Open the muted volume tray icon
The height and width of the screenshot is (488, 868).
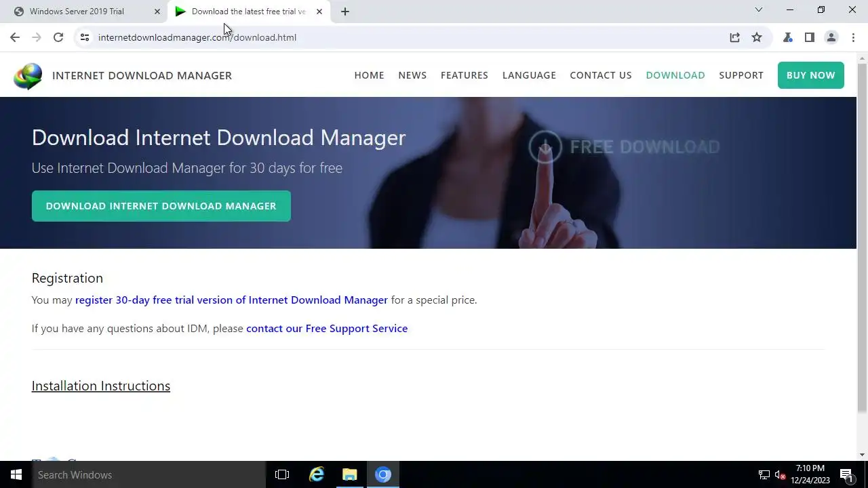[x=781, y=474]
